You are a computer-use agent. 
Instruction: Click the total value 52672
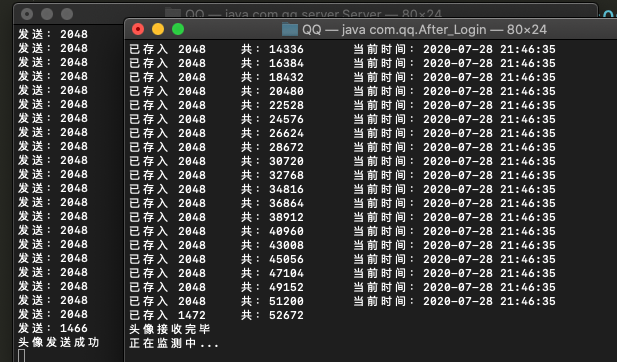[x=286, y=315]
